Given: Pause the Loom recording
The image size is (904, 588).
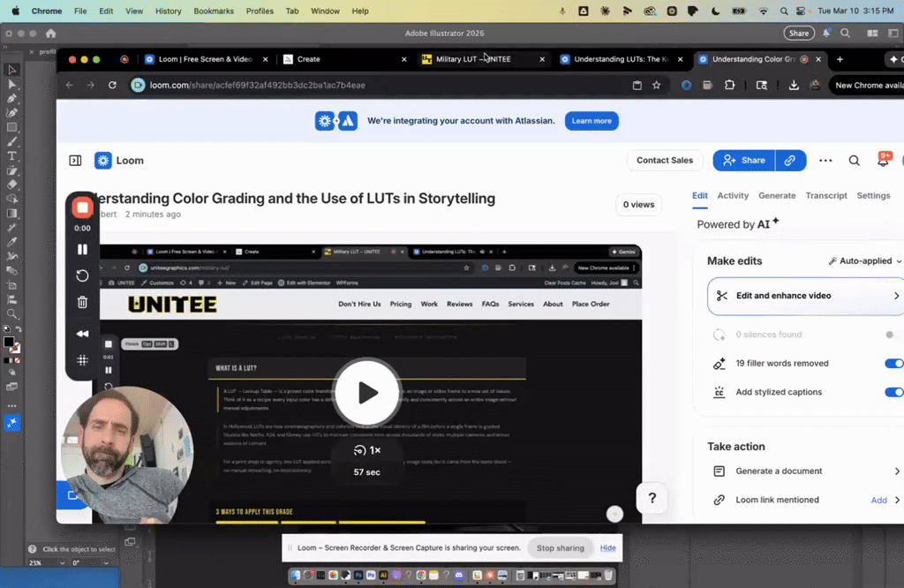Looking at the screenshot, I should point(82,249).
